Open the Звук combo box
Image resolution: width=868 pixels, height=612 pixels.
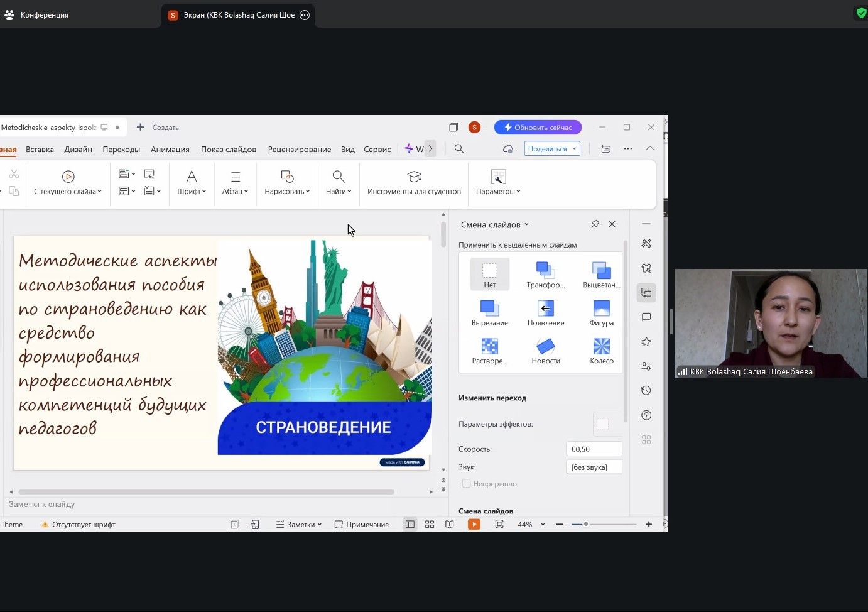click(x=594, y=467)
